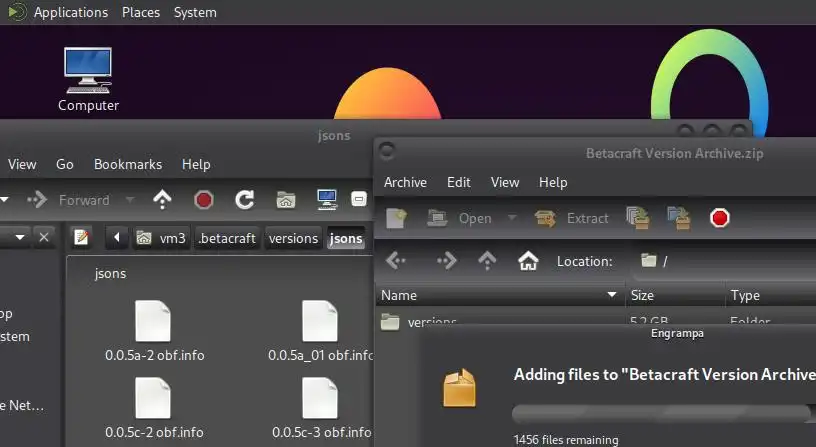Show earlier path segments with left arrow
Screen dimensions: 816x447
click(x=117, y=238)
